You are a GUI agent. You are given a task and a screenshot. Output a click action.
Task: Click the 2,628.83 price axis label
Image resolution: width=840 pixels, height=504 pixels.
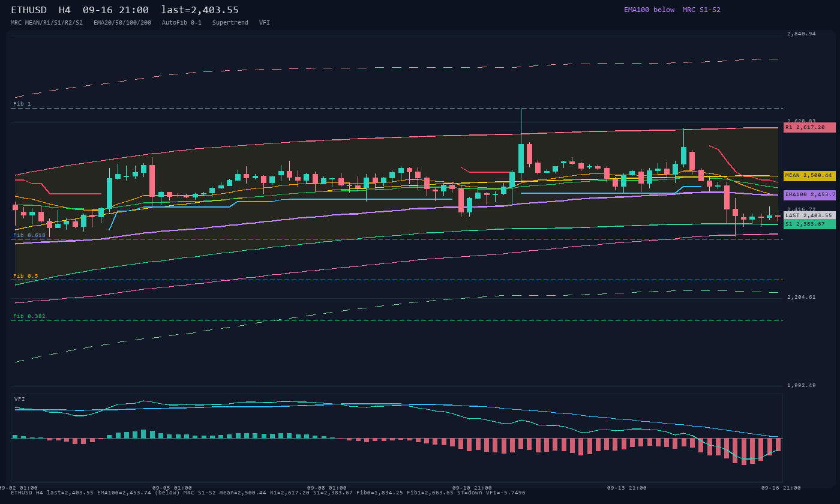click(802, 121)
